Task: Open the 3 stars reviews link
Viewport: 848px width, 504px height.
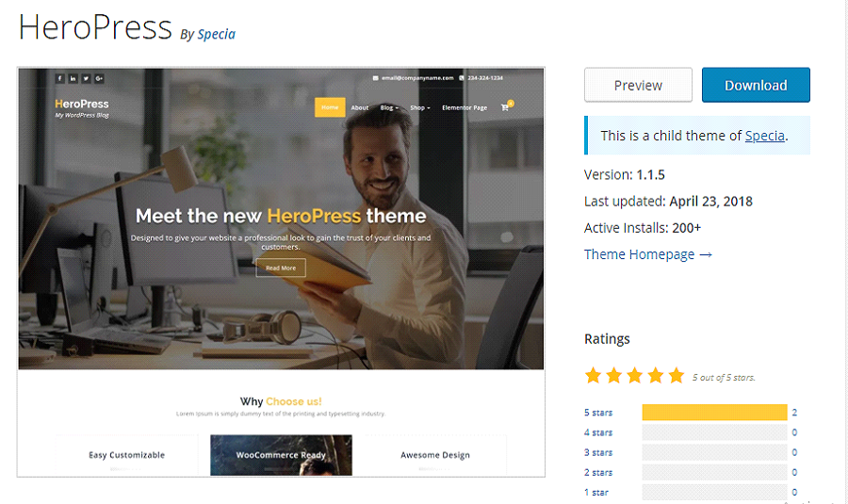Action: (598, 452)
